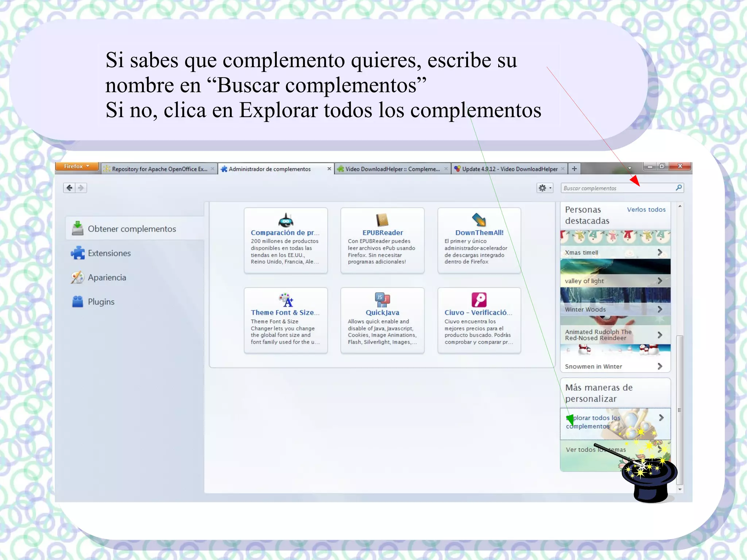This screenshot has height=560, width=747.
Task: Click the Comparación de pr... add-on icon
Action: pyautogui.click(x=286, y=220)
